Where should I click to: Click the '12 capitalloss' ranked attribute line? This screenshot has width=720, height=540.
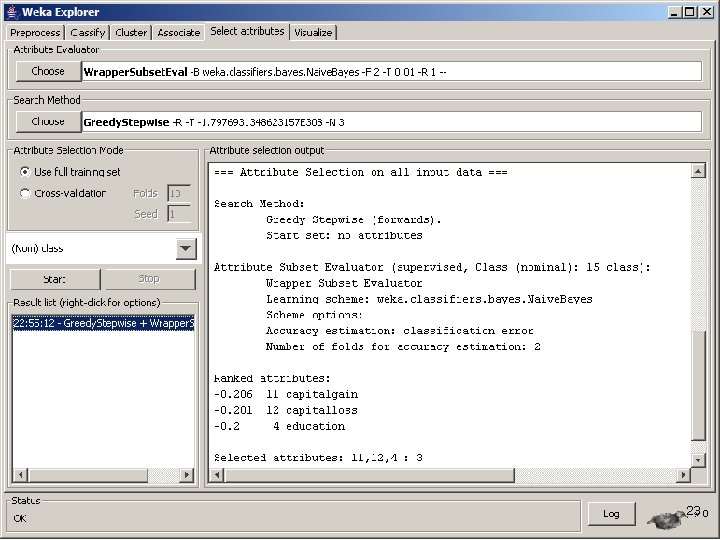pos(286,411)
